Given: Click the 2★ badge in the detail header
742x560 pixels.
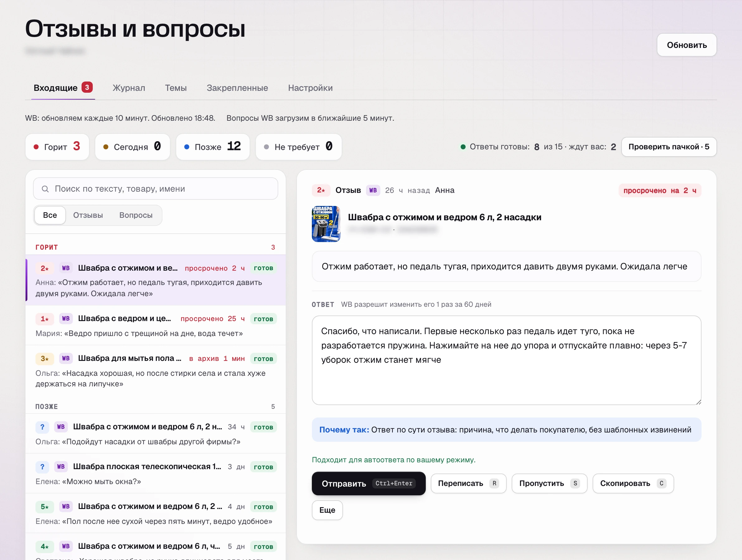Looking at the screenshot, I should pyautogui.click(x=321, y=190).
